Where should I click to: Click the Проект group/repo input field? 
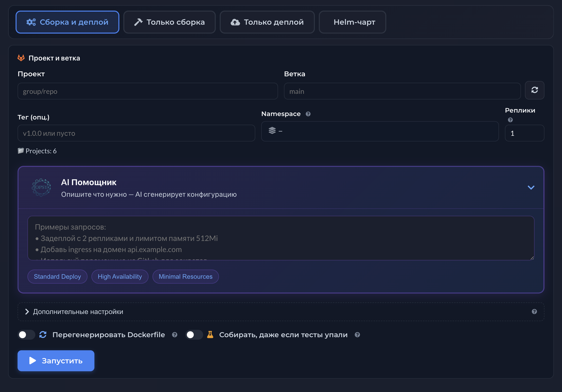[148, 91]
